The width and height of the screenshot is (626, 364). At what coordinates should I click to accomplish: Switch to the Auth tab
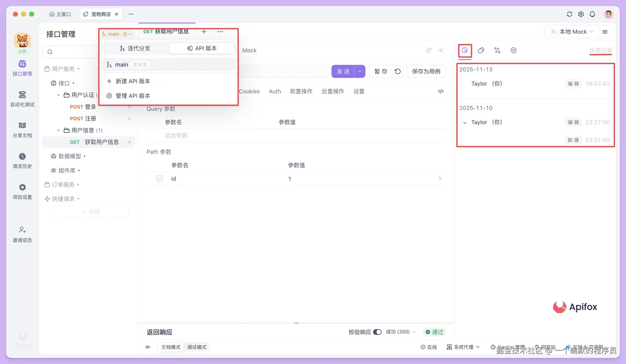tap(275, 91)
